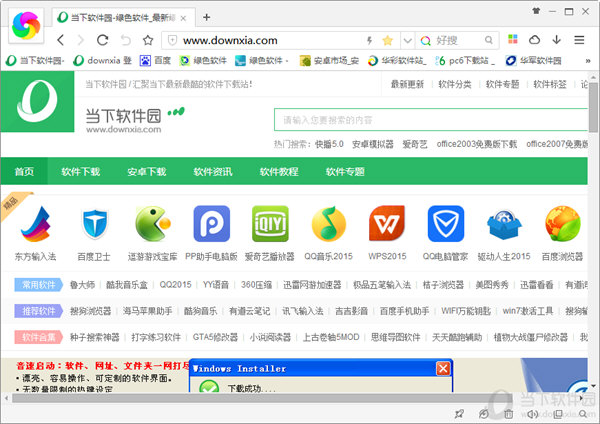Click the shirt skin icon in title bar

[536, 11]
